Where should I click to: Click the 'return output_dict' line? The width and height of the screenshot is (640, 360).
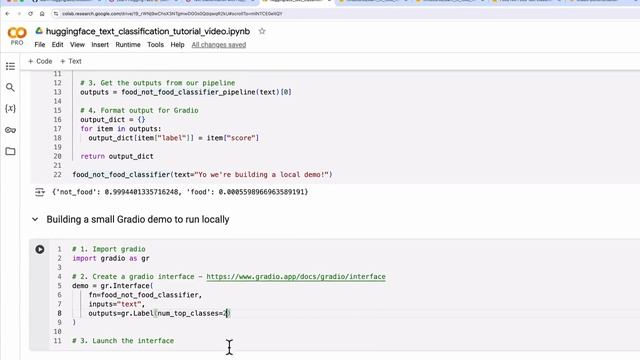click(x=117, y=156)
